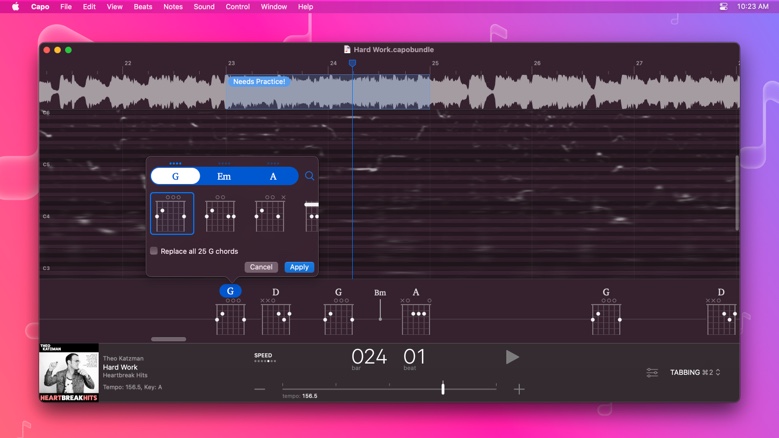The height and width of the screenshot is (438, 779).
Task: Click the Theo Katzman artist name
Action: 123,358
